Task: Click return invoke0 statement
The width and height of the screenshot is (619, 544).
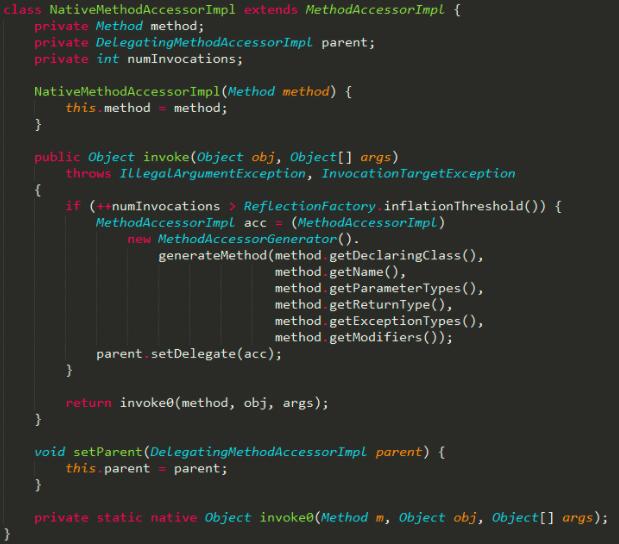Action: click(197, 403)
